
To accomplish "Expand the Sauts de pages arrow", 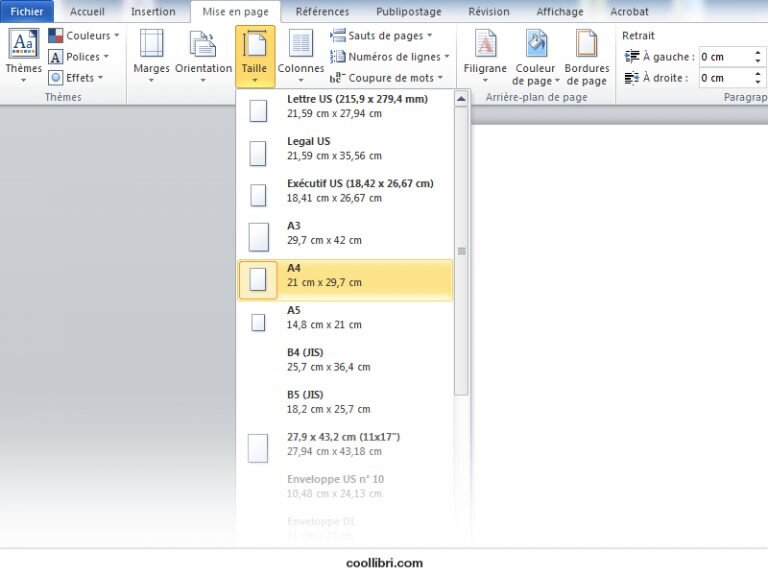I will [x=430, y=35].
